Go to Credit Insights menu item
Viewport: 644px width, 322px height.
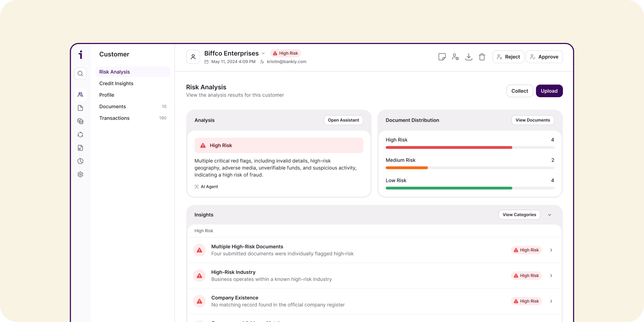(x=116, y=83)
